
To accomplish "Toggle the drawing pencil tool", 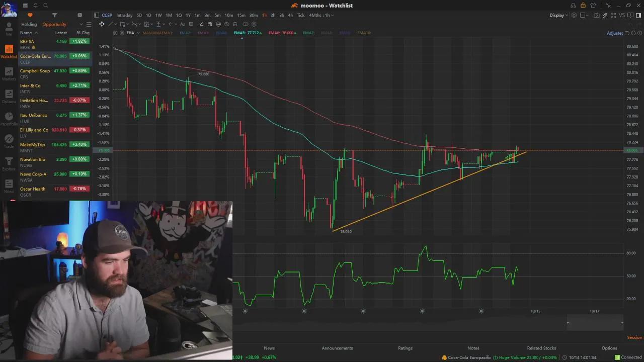I will 605,15.
